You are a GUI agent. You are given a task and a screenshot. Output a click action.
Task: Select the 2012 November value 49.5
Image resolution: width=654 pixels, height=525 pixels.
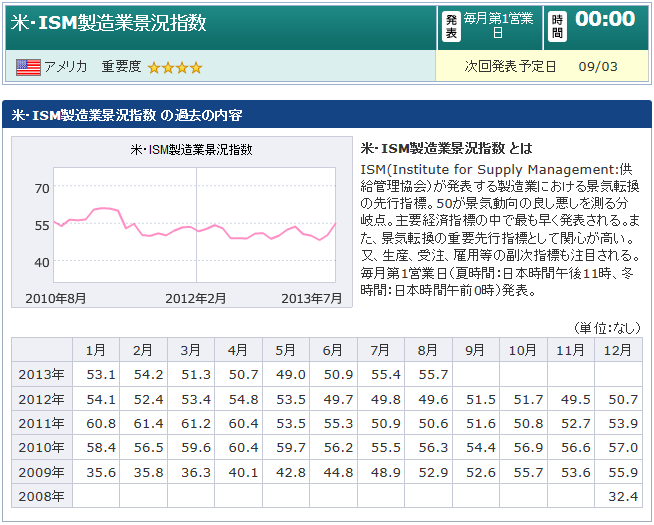pos(576,399)
